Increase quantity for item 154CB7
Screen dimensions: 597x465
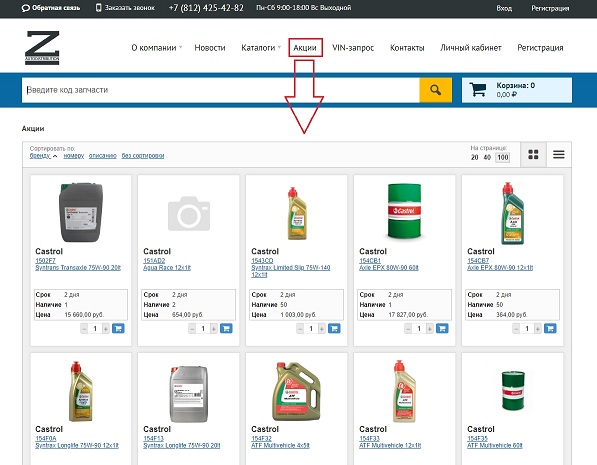pyautogui.click(x=538, y=328)
